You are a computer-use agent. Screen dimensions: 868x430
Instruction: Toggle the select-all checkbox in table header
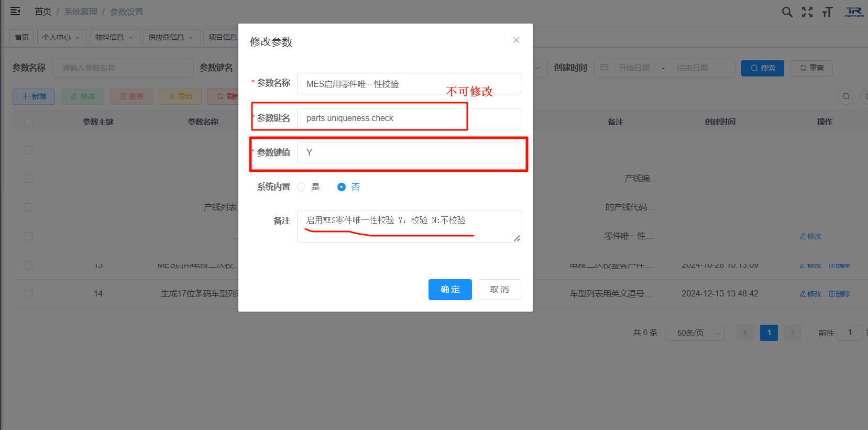click(28, 122)
